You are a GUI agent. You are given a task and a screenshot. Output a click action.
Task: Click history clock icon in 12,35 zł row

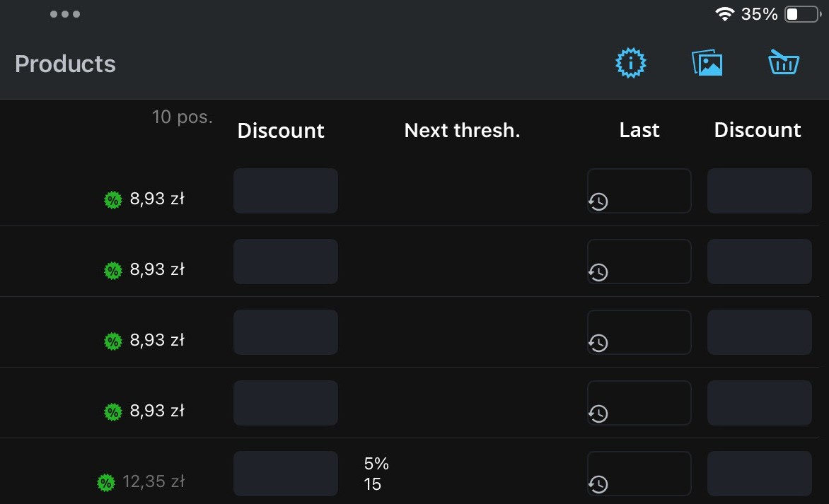coord(598,484)
